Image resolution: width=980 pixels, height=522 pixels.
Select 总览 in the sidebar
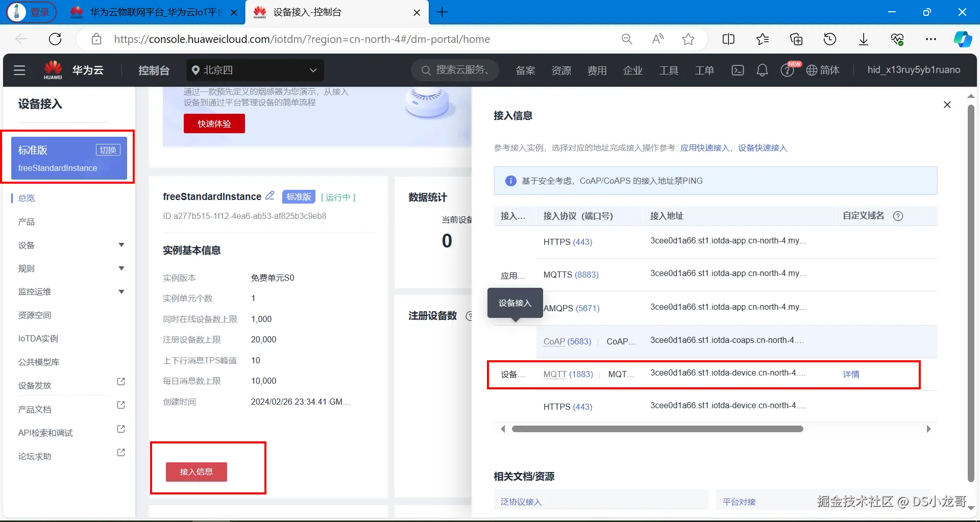(27, 198)
